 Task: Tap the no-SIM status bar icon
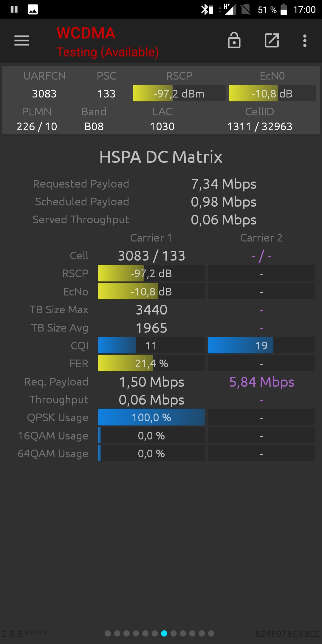(246, 10)
